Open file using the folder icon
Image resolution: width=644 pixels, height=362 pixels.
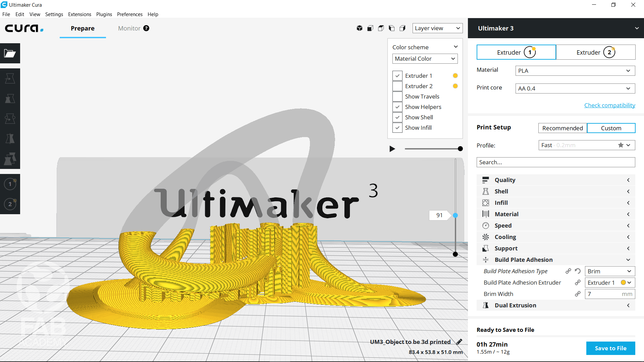pos(10,53)
